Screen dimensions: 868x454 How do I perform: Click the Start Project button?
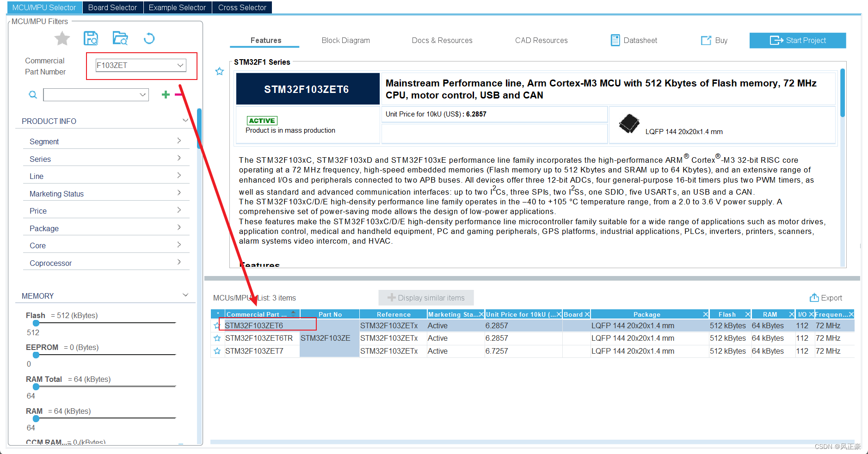[x=798, y=40]
